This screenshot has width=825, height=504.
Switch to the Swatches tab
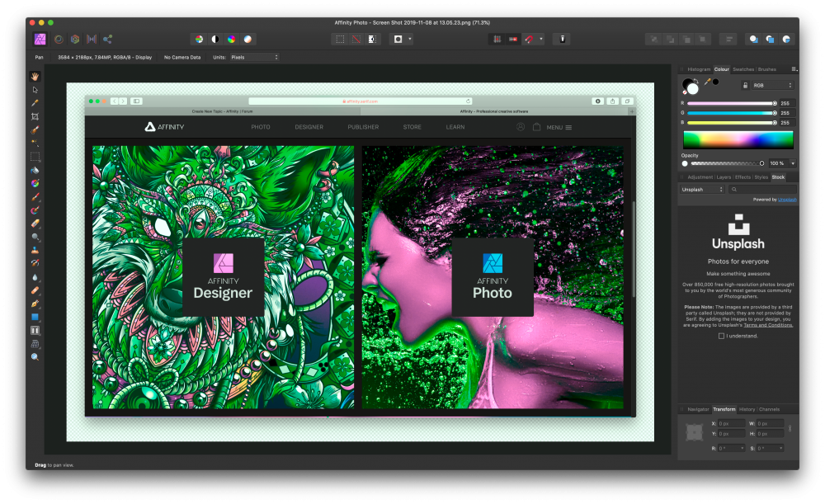(x=745, y=69)
